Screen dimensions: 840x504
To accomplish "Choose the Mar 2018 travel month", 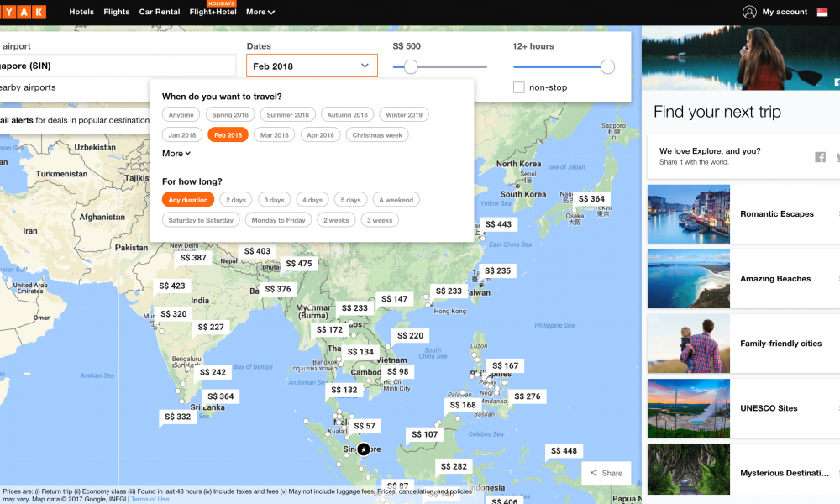I will 275,135.
